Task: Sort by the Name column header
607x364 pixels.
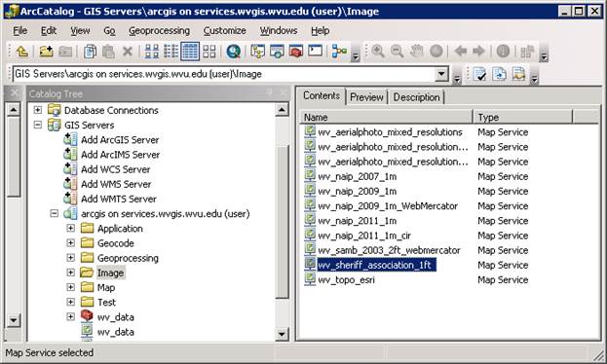Action: (386, 117)
